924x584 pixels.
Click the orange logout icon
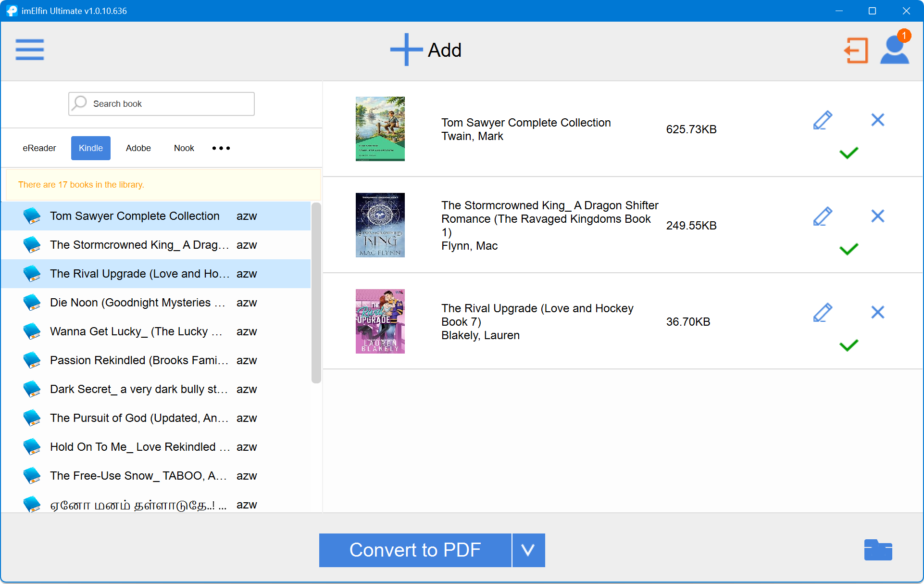tap(857, 51)
